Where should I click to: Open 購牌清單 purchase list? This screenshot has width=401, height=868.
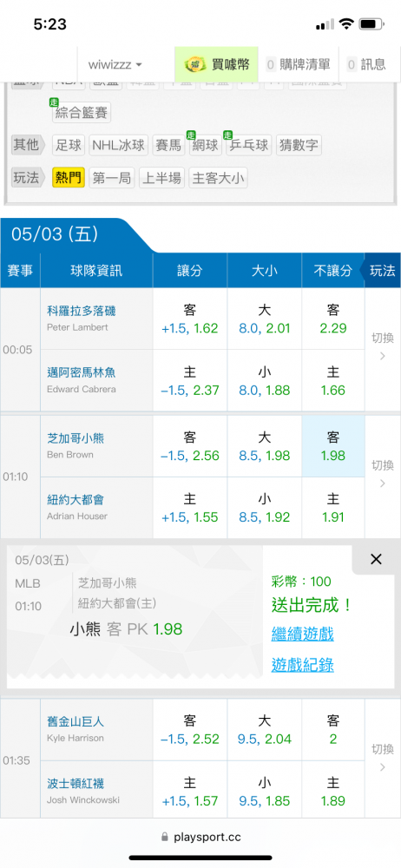tap(298, 65)
